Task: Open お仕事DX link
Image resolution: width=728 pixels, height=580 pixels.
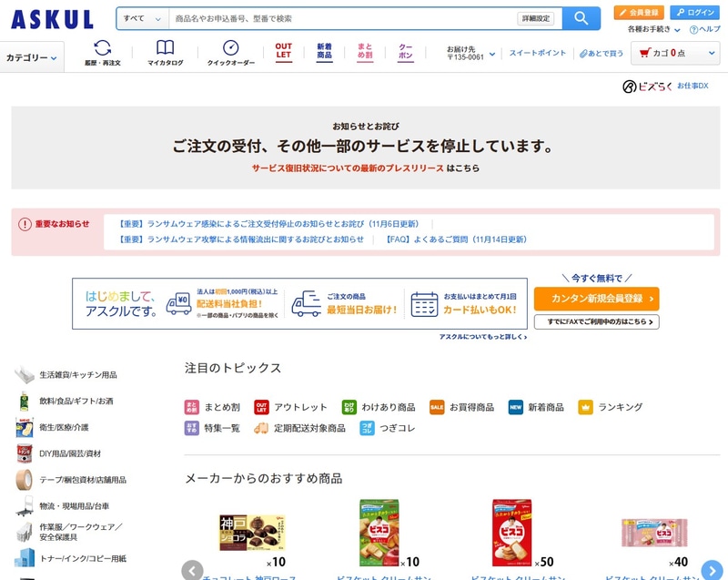Action: 693,86
